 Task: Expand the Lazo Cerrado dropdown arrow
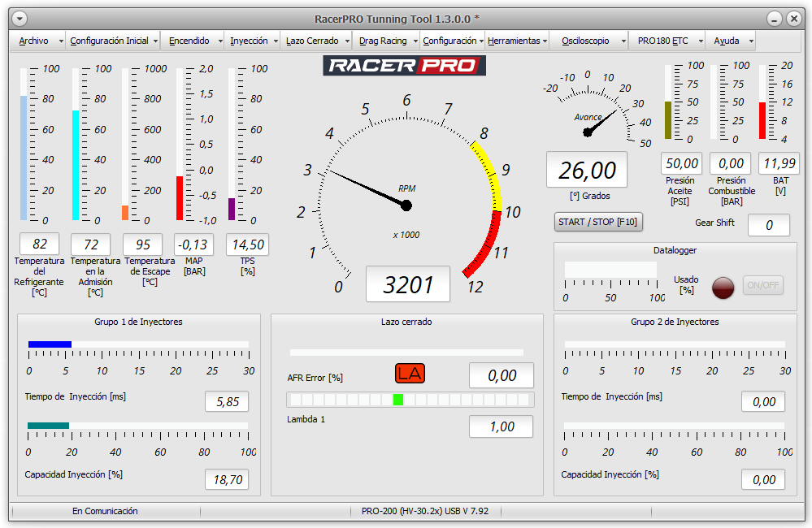348,41
